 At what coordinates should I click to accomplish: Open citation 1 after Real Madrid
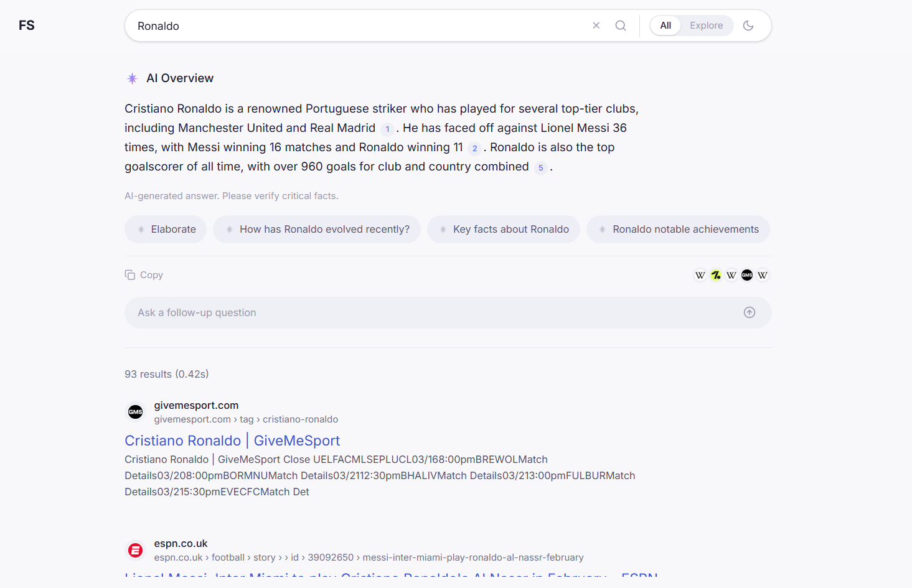click(387, 129)
